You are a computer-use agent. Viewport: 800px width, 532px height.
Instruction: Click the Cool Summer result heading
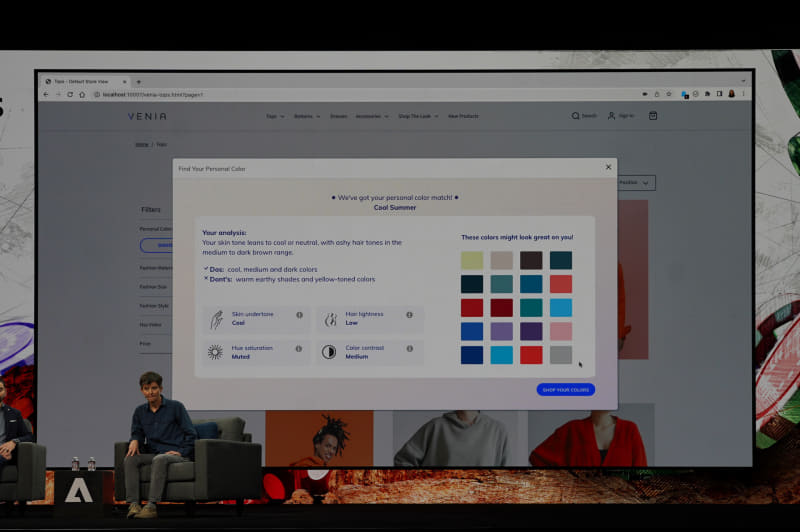tap(395, 208)
